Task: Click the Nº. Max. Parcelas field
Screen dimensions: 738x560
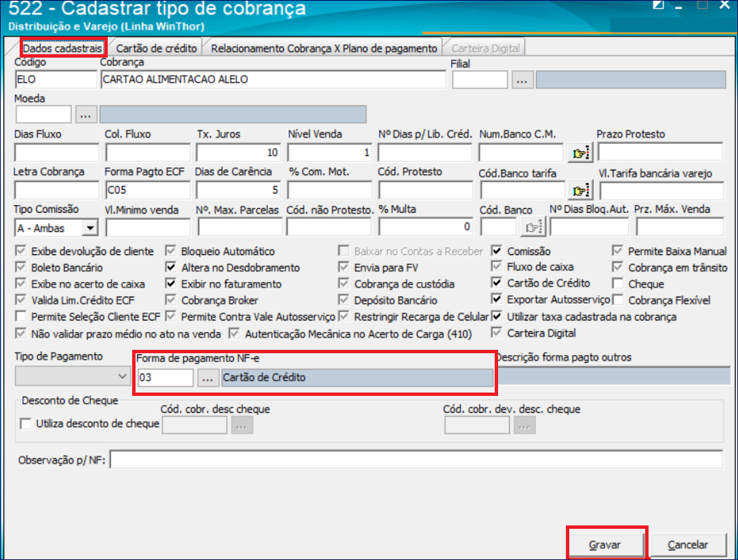Action: 240,228
